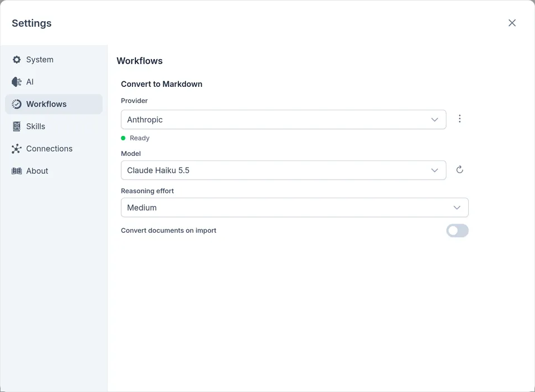
Task: Click the System gear icon in sidebar
Action: click(x=16, y=60)
